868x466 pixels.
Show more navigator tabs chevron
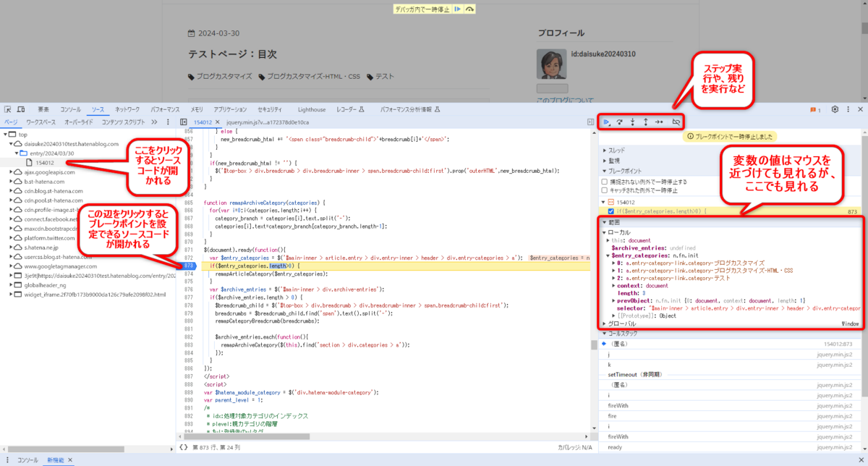pyautogui.click(x=154, y=122)
